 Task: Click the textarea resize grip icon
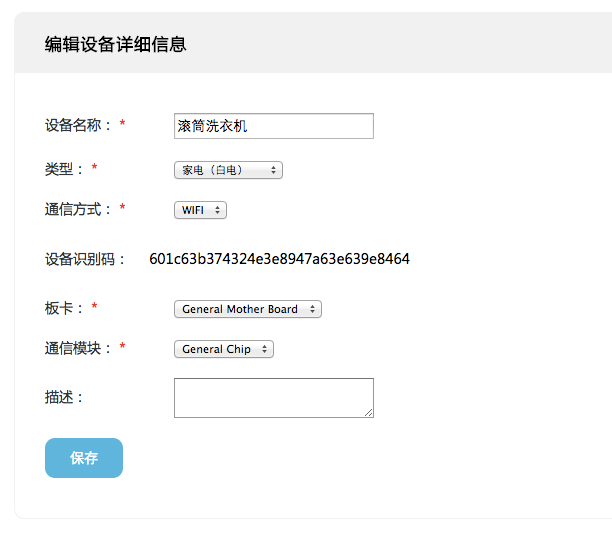(x=369, y=413)
